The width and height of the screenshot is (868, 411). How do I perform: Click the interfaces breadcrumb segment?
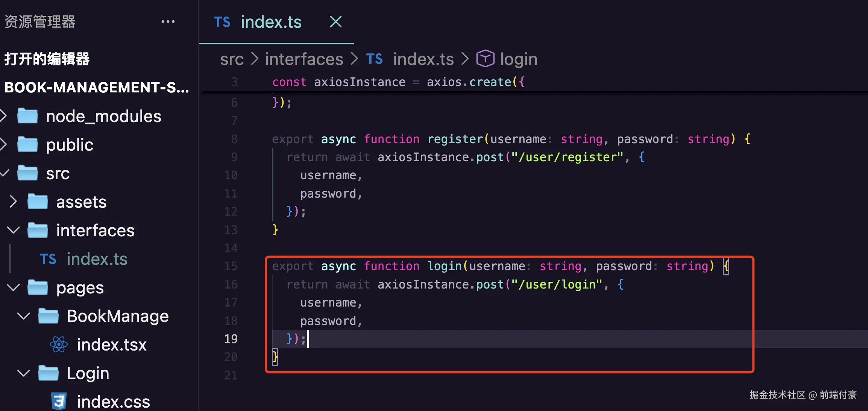click(304, 59)
